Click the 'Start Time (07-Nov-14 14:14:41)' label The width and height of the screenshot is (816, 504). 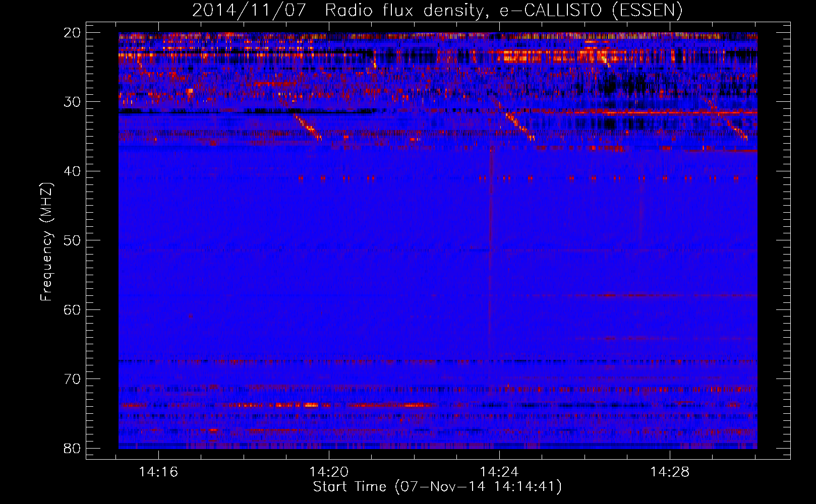(x=437, y=487)
